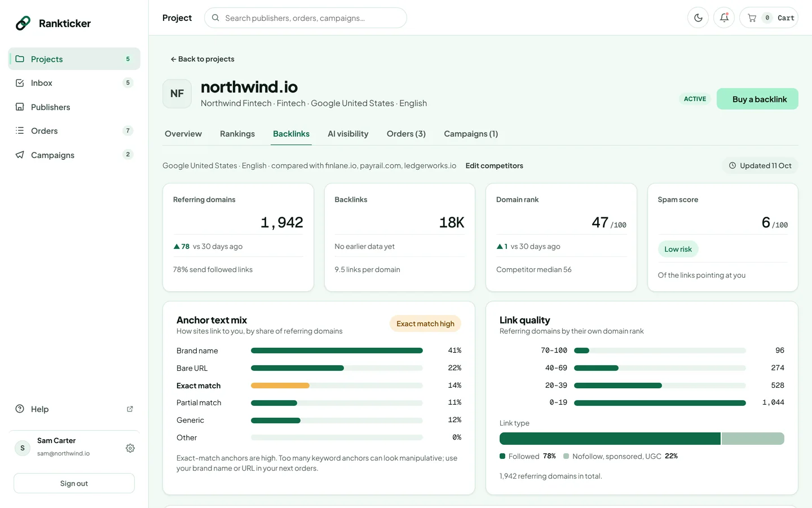Select the Backlinks tab
812x508 pixels.
pyautogui.click(x=291, y=134)
